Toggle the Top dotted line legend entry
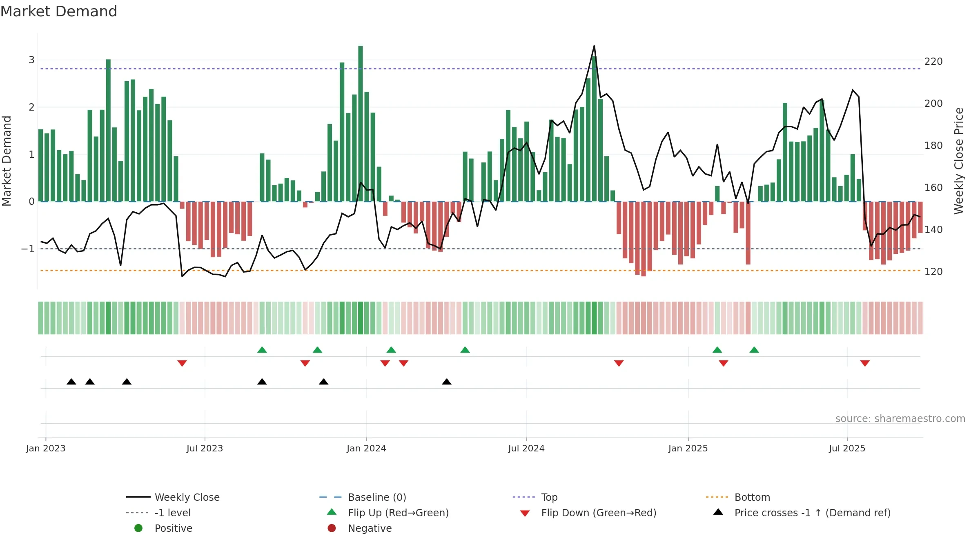 [535, 497]
